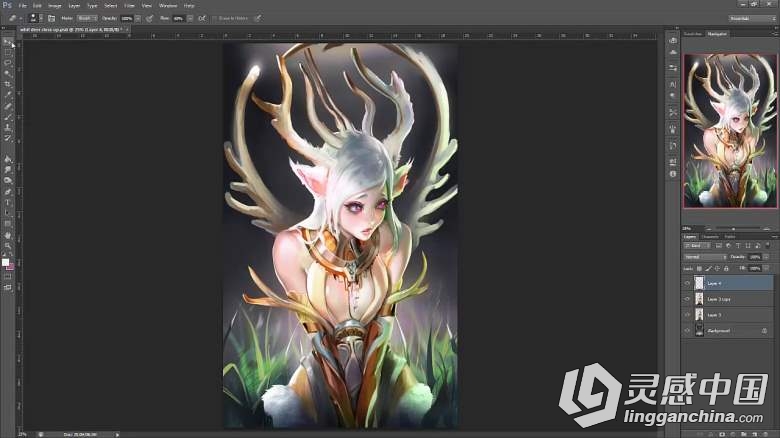The image size is (780, 438).
Task: Select the Dodge tool
Action: coord(7,181)
